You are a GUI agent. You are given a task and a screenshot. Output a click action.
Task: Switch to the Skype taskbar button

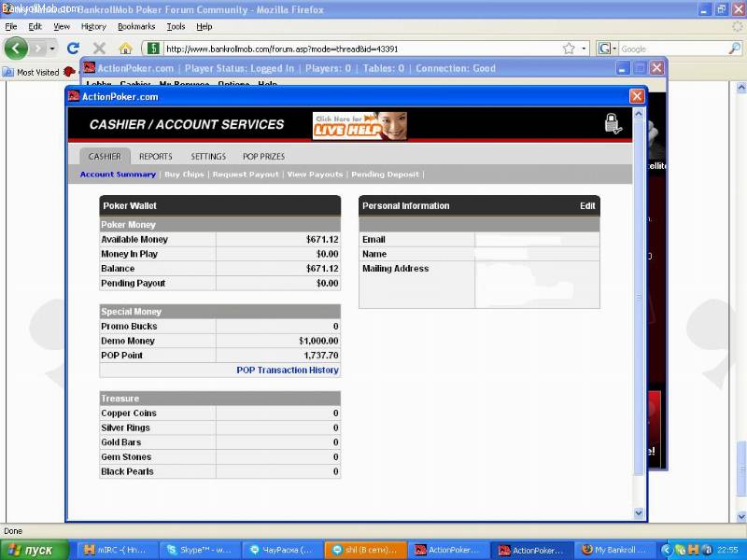(198, 550)
